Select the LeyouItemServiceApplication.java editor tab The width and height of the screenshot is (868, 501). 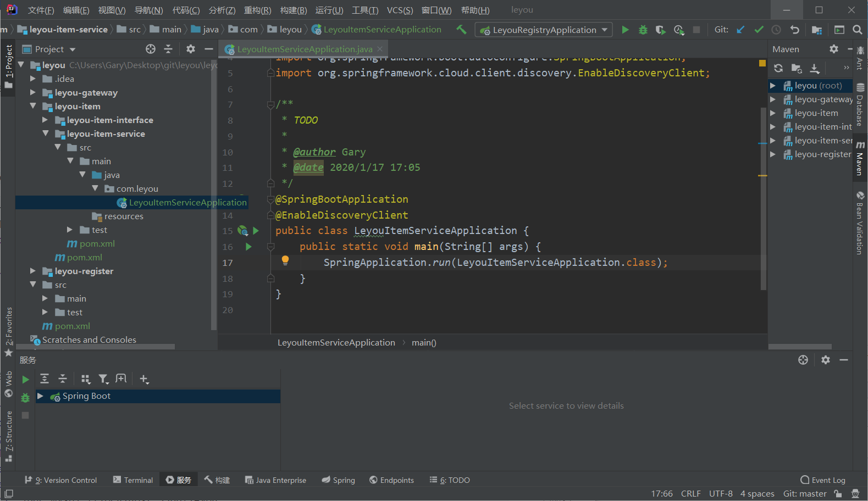(304, 49)
